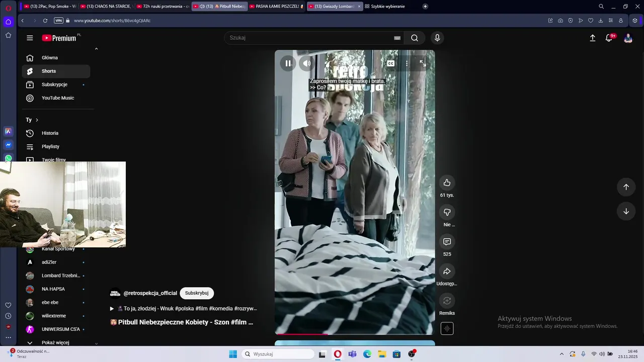Open the @retrospekcja_official channel link
644x362 pixels.
click(150, 293)
